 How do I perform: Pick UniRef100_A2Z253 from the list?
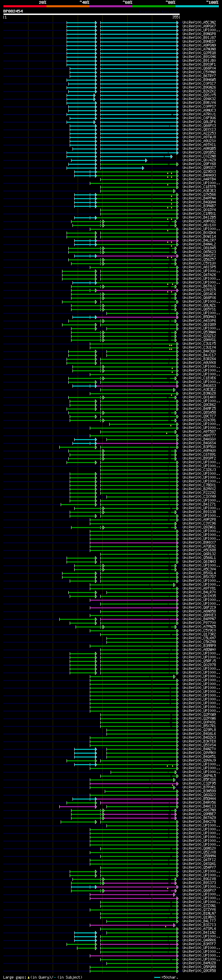199,133
